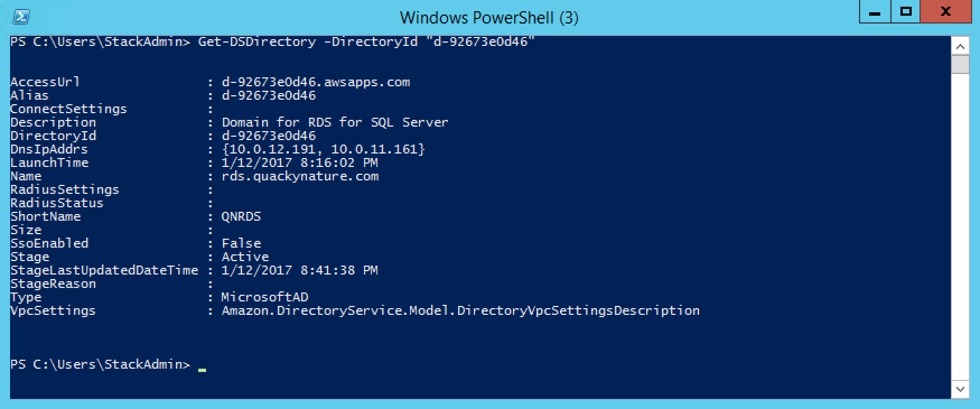Click the Name value rds.quackynature.com

(300, 176)
